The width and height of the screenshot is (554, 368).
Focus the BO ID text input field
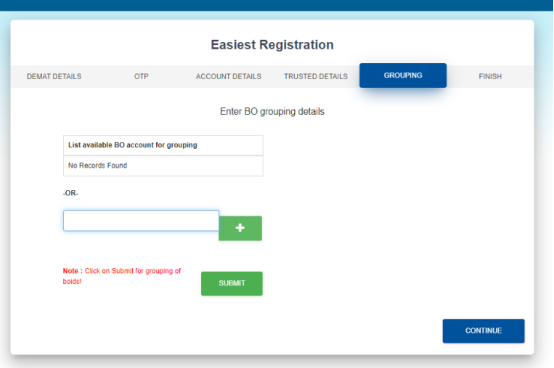(141, 221)
